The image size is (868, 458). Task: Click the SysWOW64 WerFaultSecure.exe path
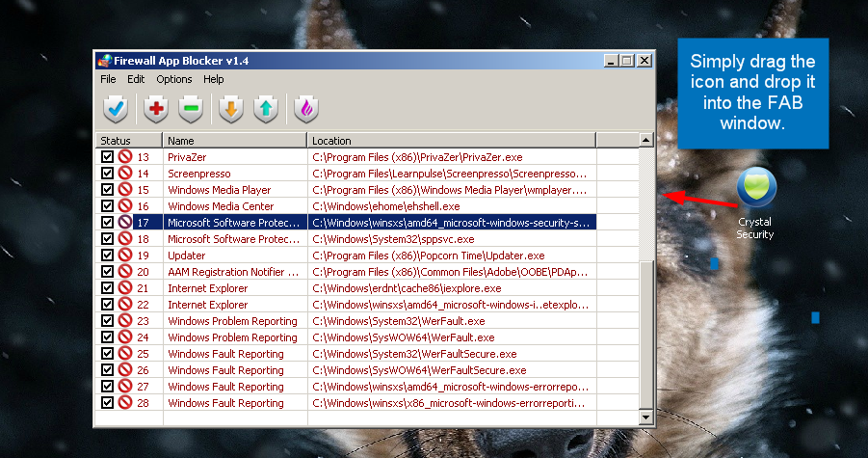[419, 370]
